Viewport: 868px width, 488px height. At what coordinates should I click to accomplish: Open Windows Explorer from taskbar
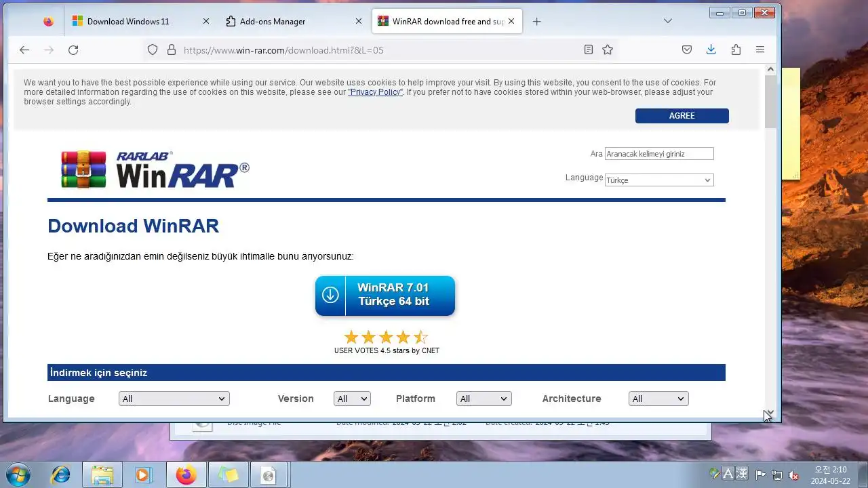pyautogui.click(x=102, y=475)
